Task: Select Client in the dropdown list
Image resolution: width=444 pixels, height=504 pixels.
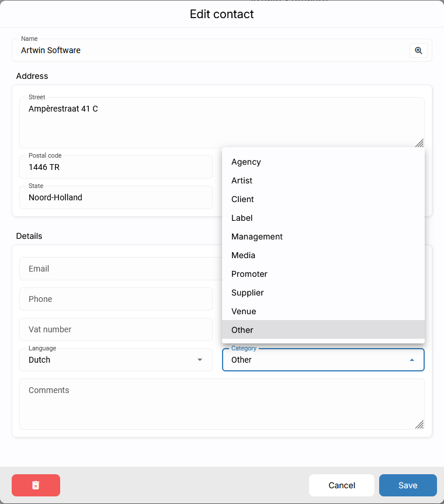Action: point(242,199)
